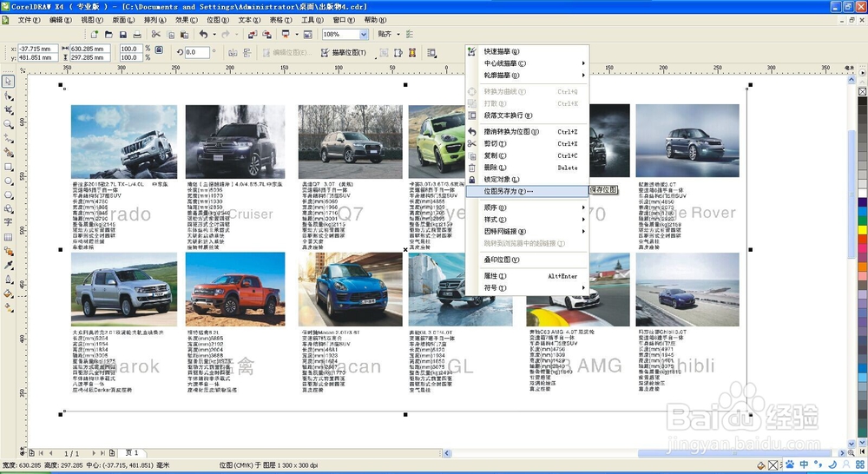This screenshot has width=868, height=474.
Task: Click the Land Cruiser car thumbnail
Action: [x=235, y=142]
